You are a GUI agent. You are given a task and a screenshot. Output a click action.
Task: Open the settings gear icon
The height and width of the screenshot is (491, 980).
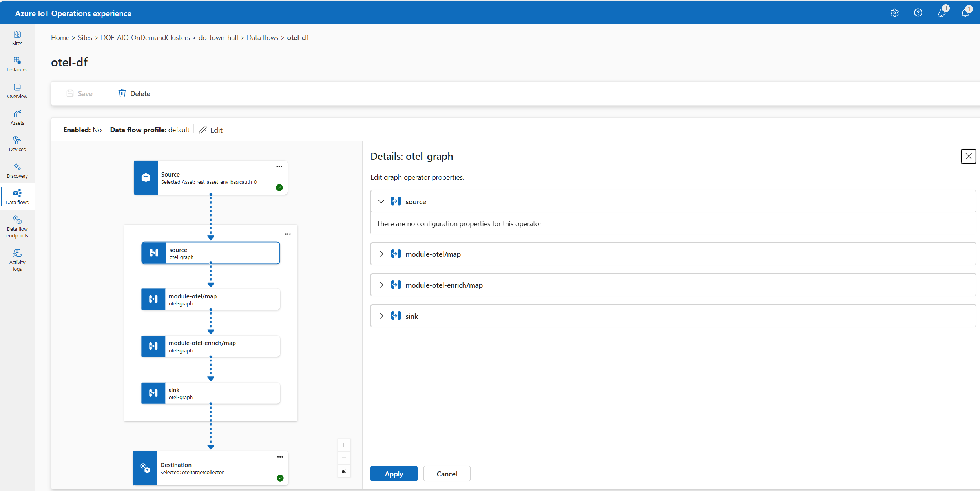point(894,13)
